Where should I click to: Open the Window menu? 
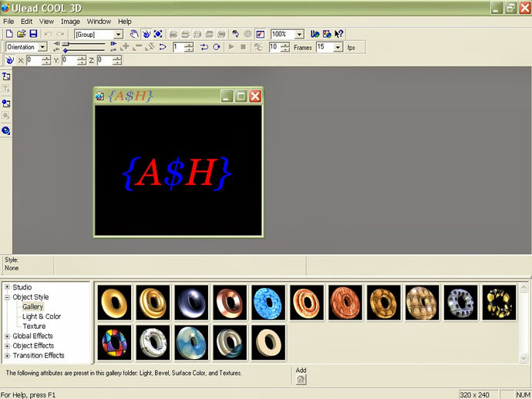click(99, 22)
